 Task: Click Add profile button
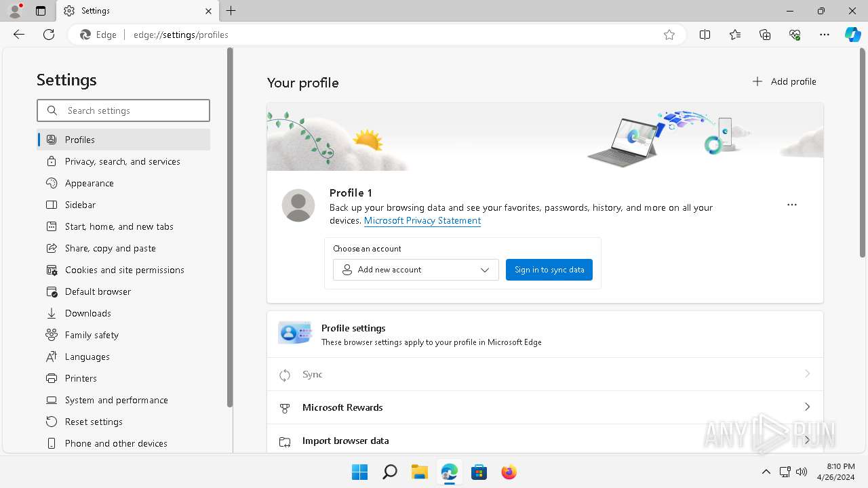coord(784,81)
